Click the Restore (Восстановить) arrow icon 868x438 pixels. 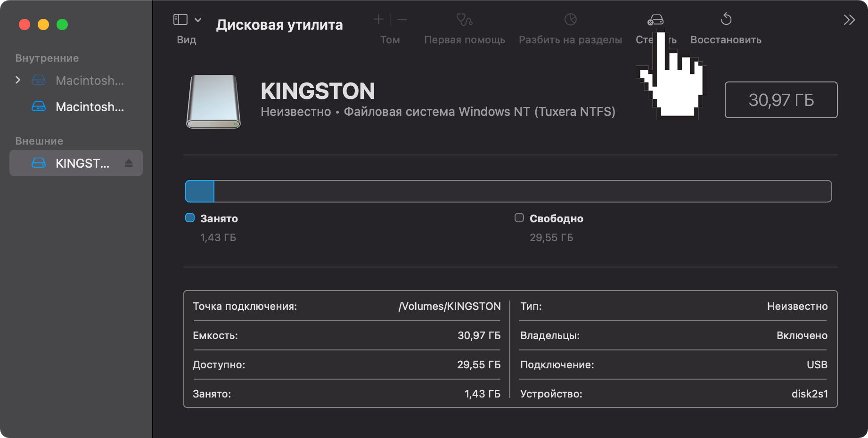click(726, 19)
